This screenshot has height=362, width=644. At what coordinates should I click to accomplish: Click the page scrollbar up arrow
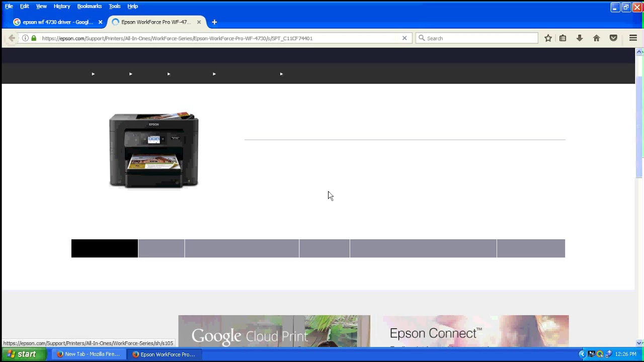[x=639, y=52]
